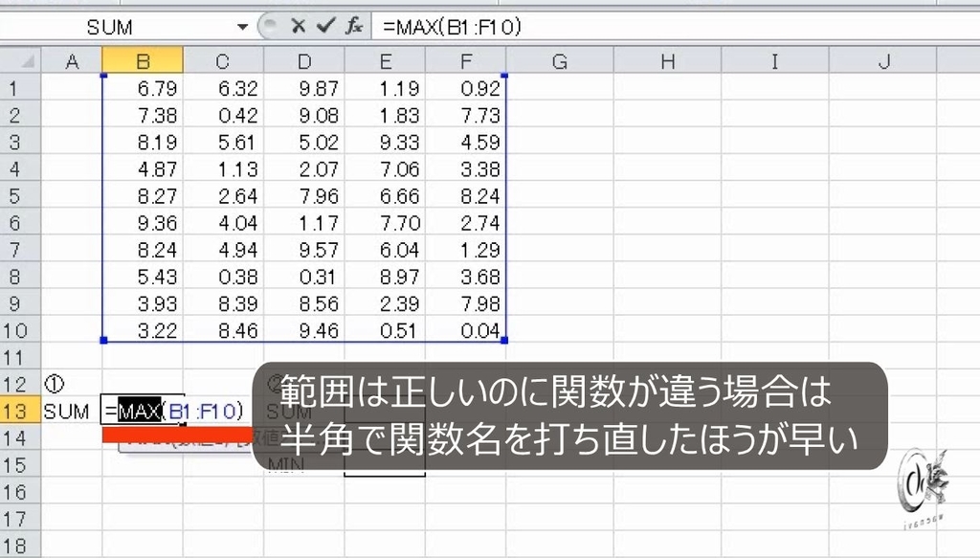Open the Insert Function fx dialog

[x=354, y=26]
